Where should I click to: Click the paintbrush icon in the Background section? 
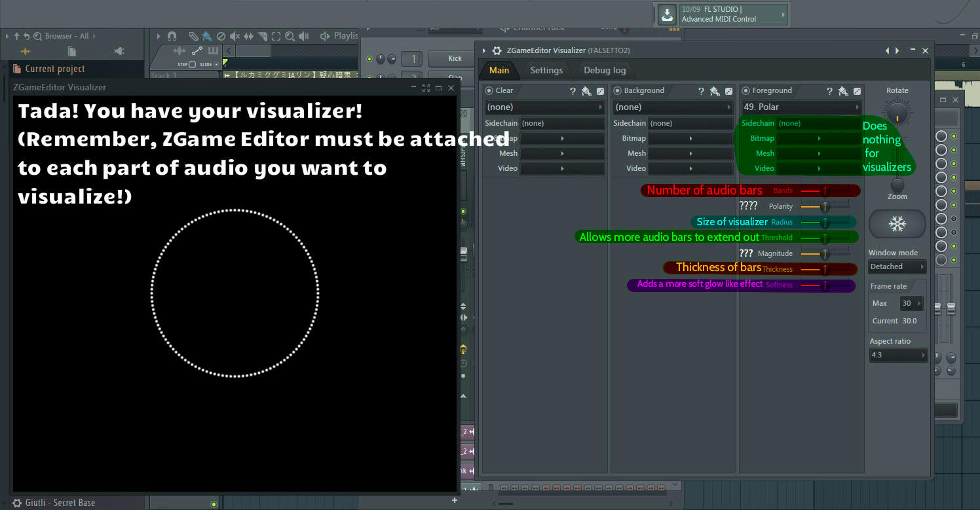714,90
